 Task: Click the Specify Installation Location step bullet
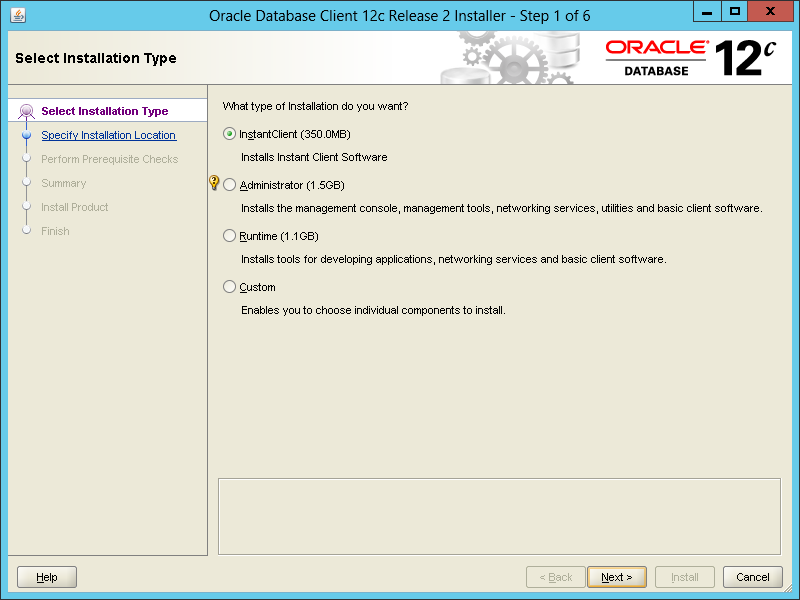click(x=27, y=135)
